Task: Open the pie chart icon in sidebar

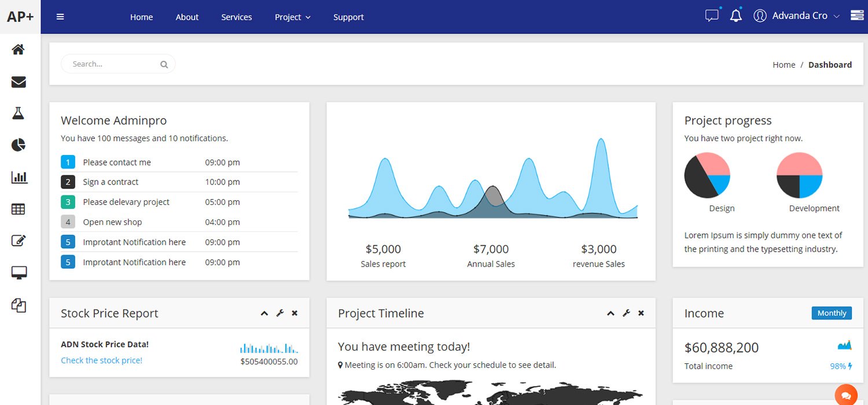Action: [x=19, y=145]
